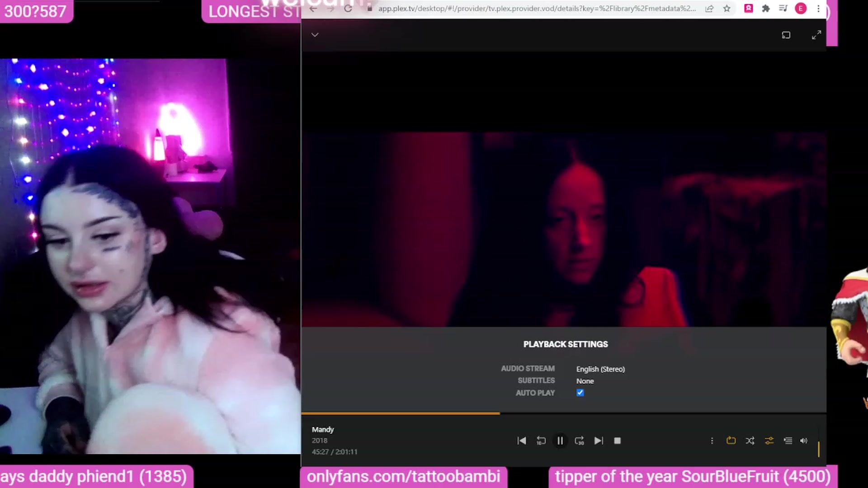This screenshot has width=868, height=488.
Task: Click the onlyfans.com/tattoobambi banner text
Action: tap(403, 476)
